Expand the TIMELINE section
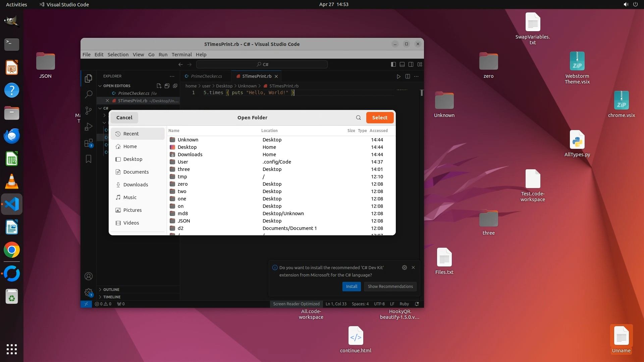Image resolution: width=644 pixels, height=362 pixels. point(112,297)
